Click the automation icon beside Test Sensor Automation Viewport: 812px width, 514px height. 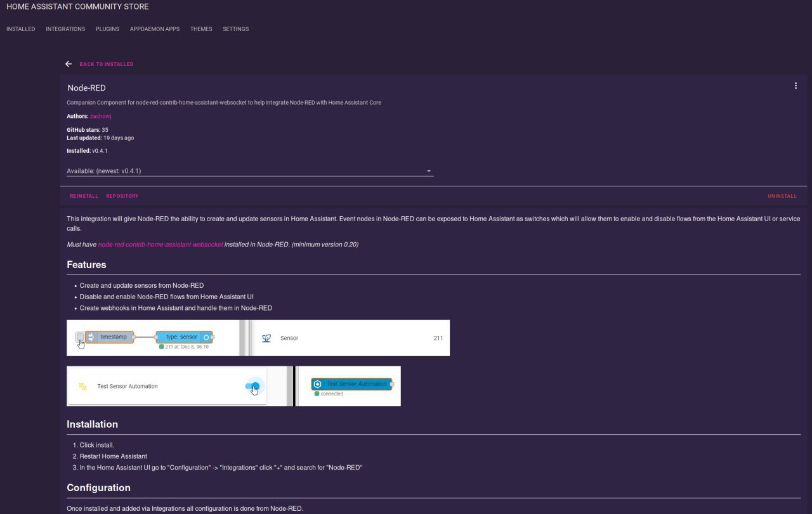click(x=82, y=386)
